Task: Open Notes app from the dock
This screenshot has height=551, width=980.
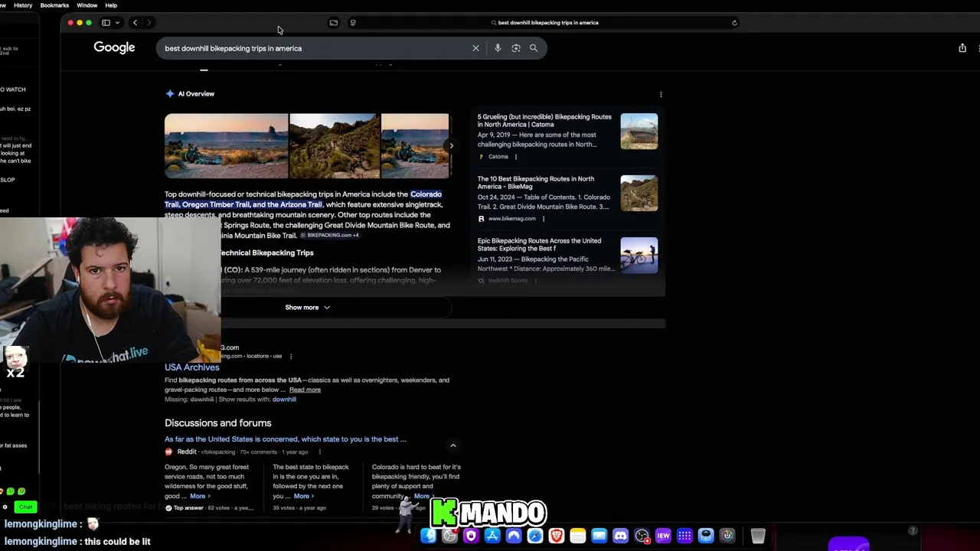Action: point(578,536)
